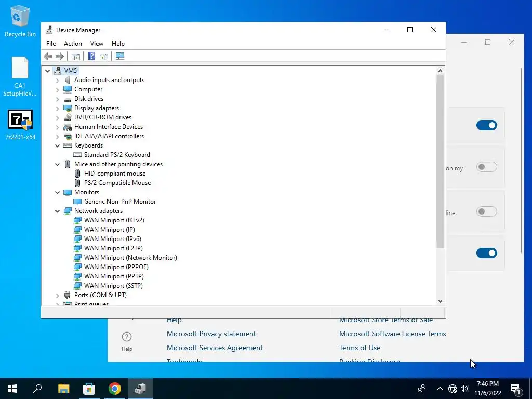532x399 pixels.
Task: Open the Terms of Use link
Action: [360, 348]
